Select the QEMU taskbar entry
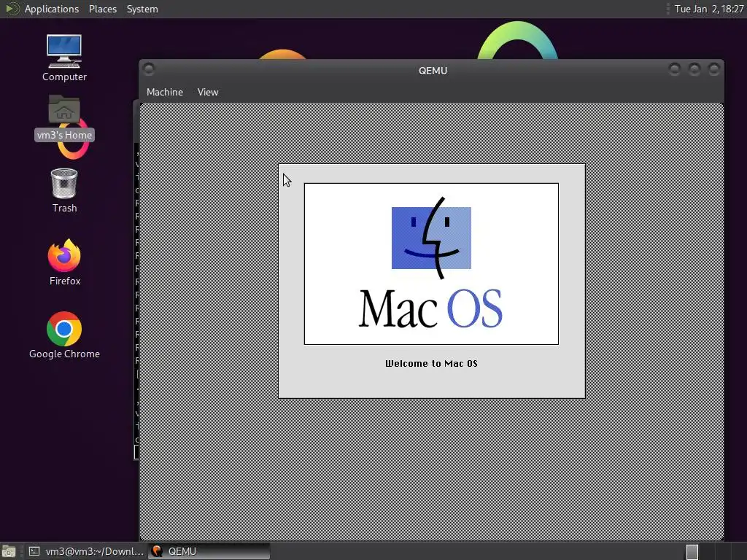This screenshot has height=560, width=747. coord(209,551)
